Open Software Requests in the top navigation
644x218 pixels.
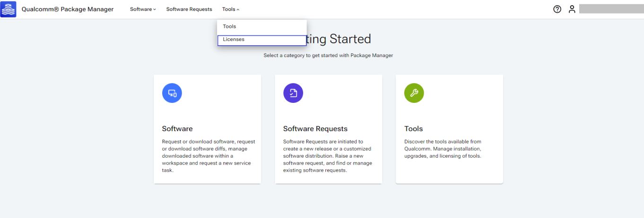tap(189, 9)
